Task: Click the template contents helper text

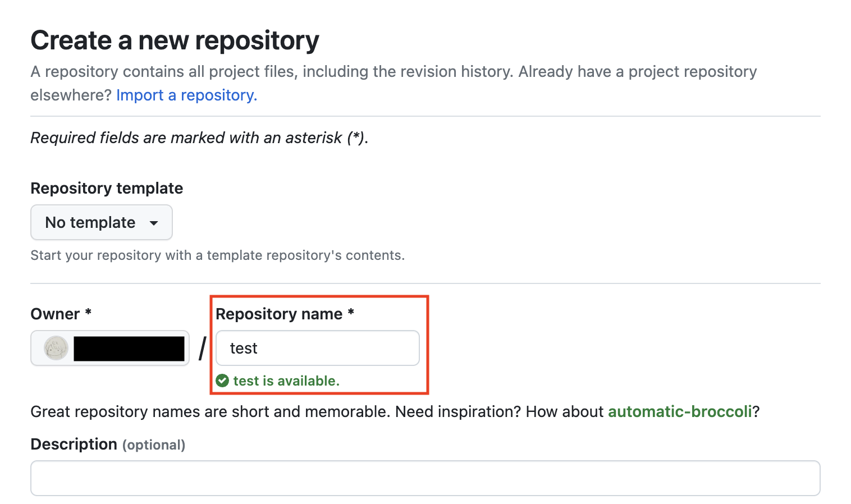Action: [217, 255]
